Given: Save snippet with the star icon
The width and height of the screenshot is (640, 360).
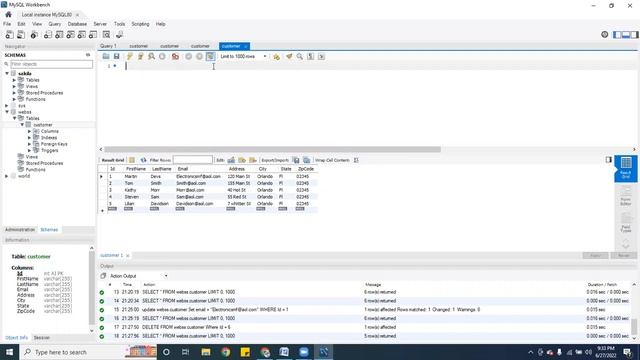Looking at the screenshot, I should point(276,56).
